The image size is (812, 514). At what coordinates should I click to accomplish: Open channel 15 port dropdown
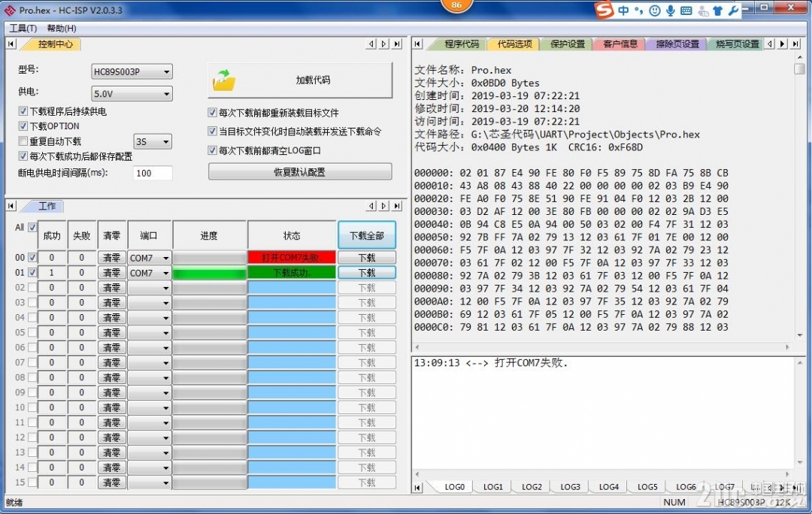click(149, 483)
